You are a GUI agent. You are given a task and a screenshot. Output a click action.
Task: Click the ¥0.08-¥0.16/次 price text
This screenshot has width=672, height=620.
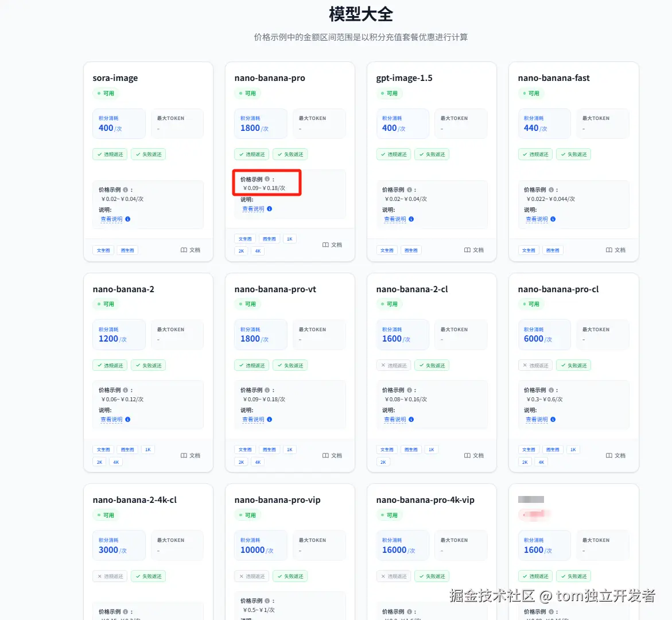click(406, 399)
